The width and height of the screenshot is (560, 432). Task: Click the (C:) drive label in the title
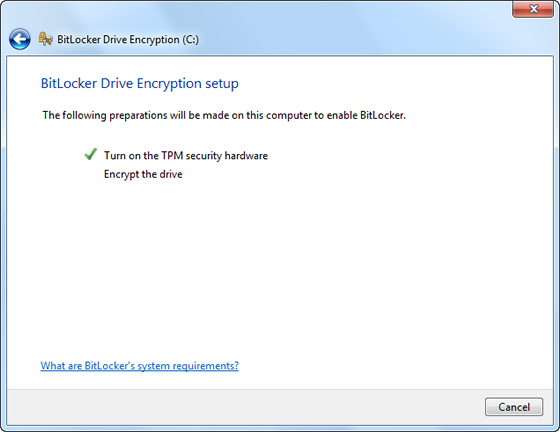coord(191,39)
